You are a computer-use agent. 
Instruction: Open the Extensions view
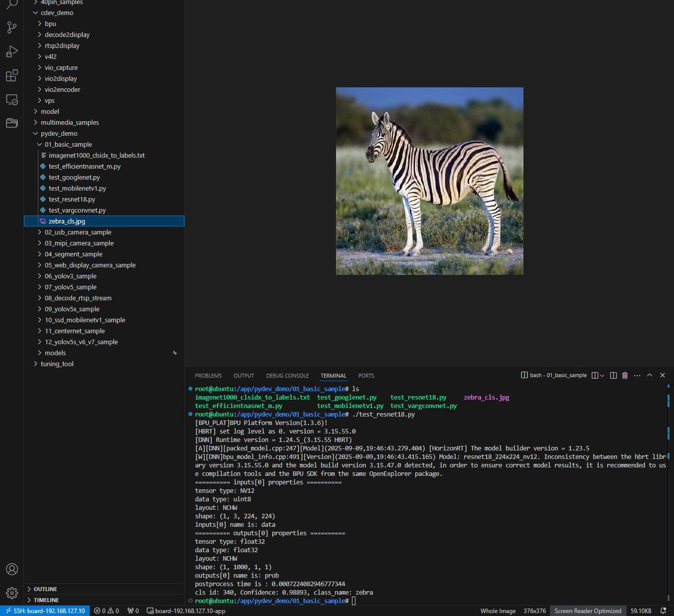pyautogui.click(x=11, y=75)
